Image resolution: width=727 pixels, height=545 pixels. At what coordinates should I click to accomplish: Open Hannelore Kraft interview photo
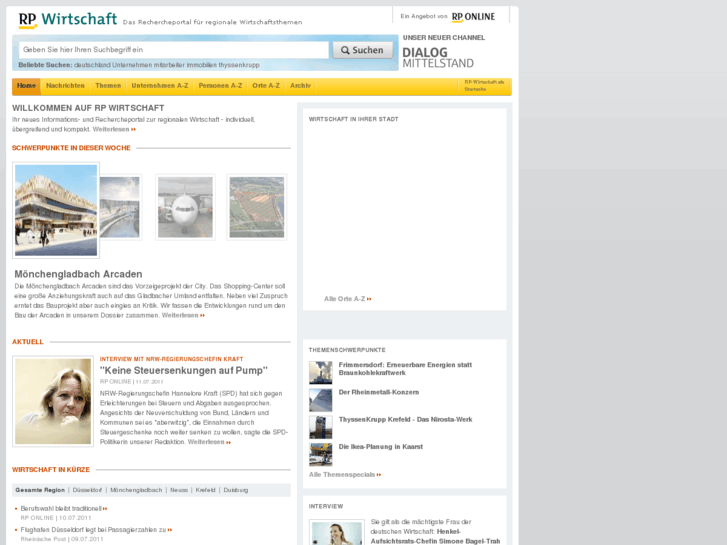[x=53, y=401]
